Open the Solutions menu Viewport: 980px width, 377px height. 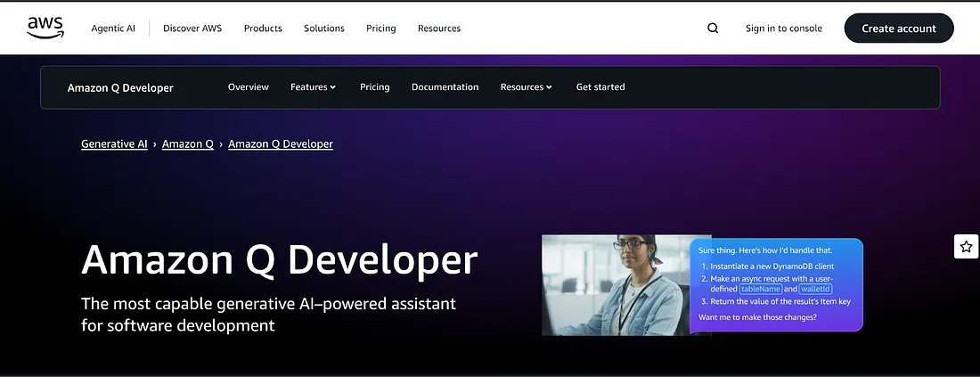coord(323,29)
